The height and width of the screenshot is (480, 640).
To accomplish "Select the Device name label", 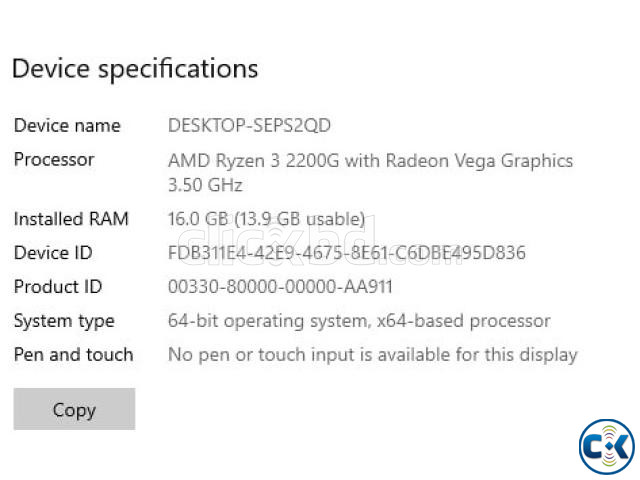I will (x=67, y=126).
